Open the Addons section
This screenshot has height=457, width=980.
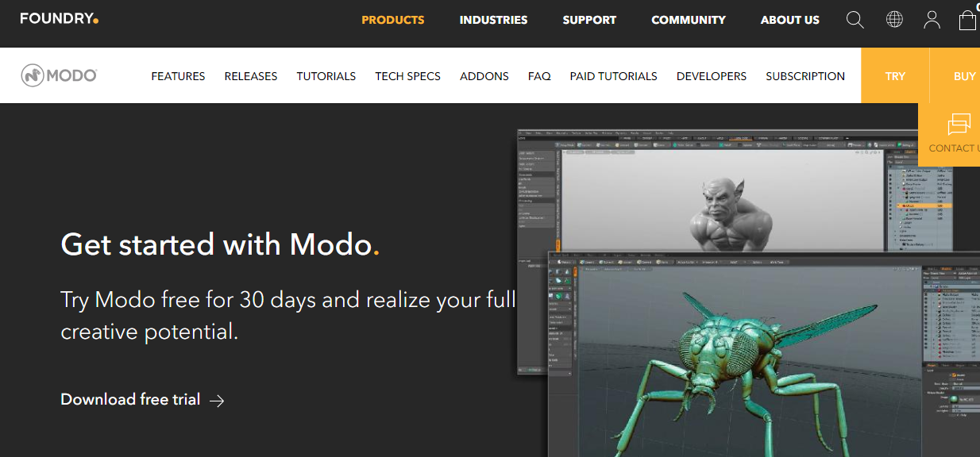pos(484,76)
